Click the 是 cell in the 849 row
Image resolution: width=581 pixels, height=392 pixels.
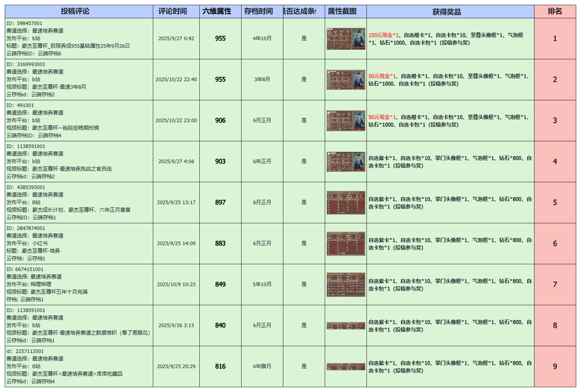coord(304,285)
